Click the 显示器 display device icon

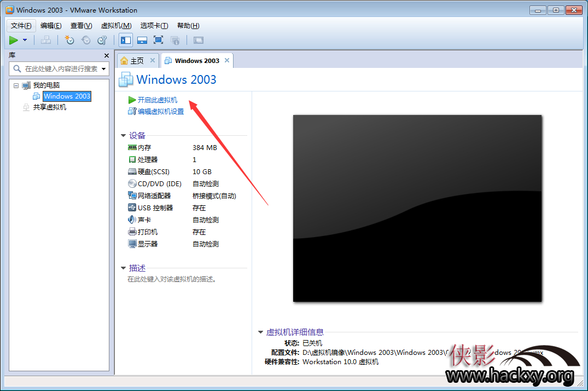132,244
